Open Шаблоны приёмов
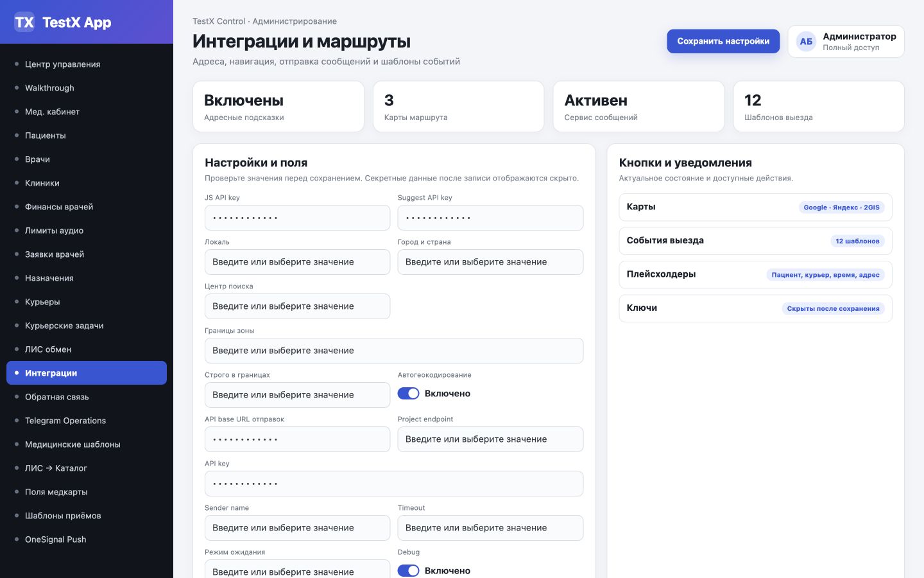The image size is (924, 578). 87,516
